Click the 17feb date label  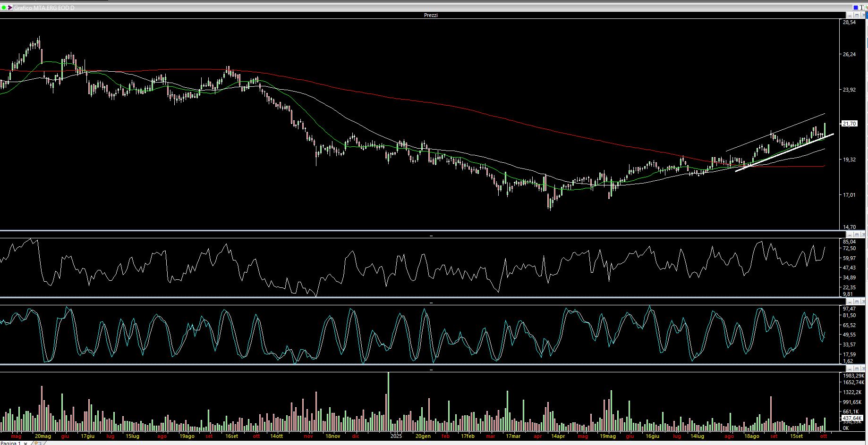pyautogui.click(x=468, y=436)
